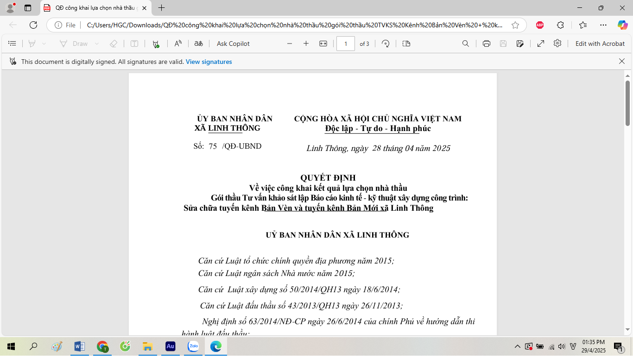Open the volume control in tray
This screenshot has height=364, width=633.
coord(562,346)
